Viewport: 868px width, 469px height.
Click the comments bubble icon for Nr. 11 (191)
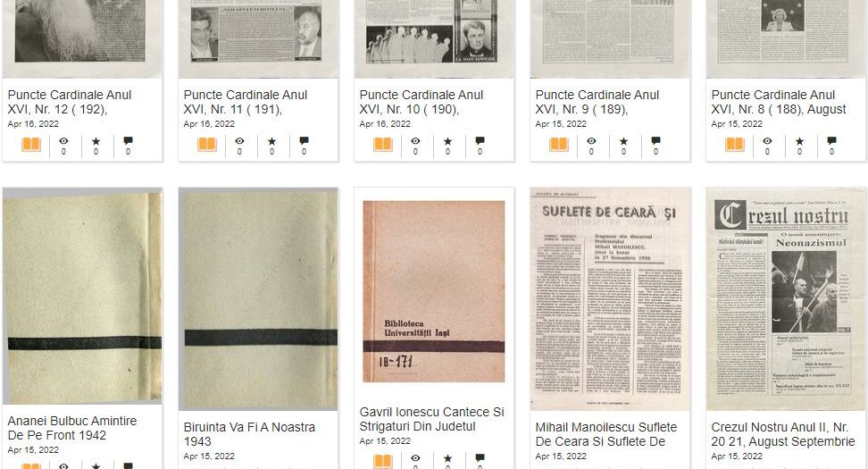304,141
